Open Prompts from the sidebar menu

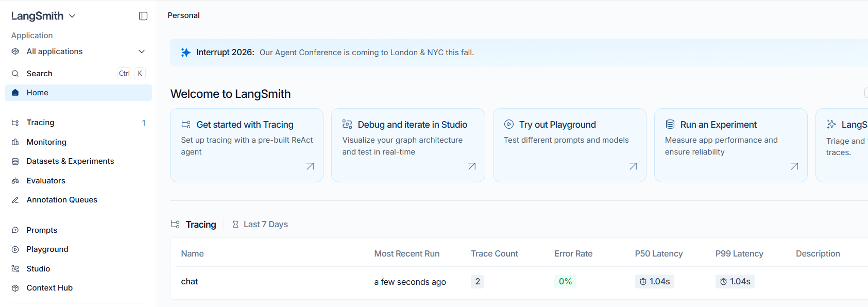coord(78,230)
